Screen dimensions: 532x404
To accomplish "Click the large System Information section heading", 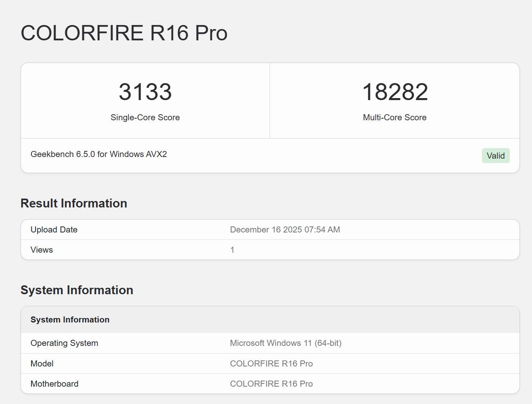I will [77, 290].
